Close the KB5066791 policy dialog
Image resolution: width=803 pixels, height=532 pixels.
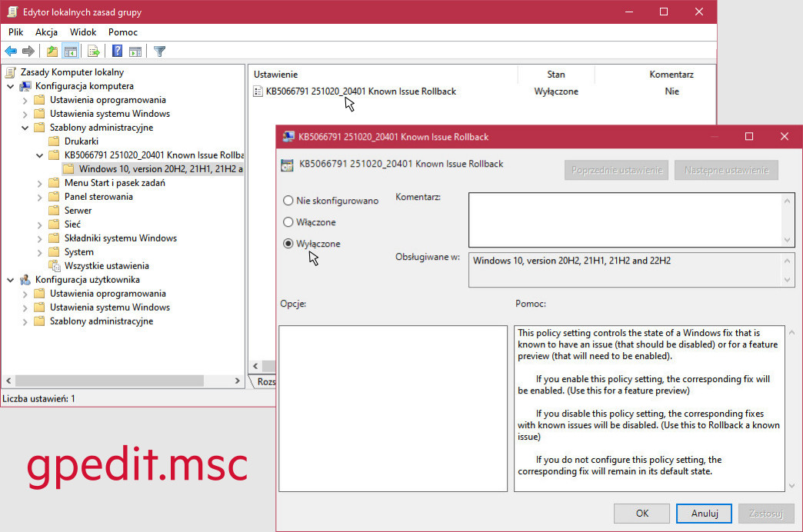pos(784,136)
